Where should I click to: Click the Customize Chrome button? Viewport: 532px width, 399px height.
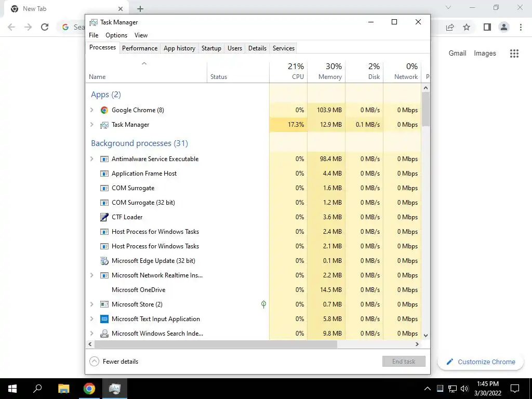tap(481, 362)
